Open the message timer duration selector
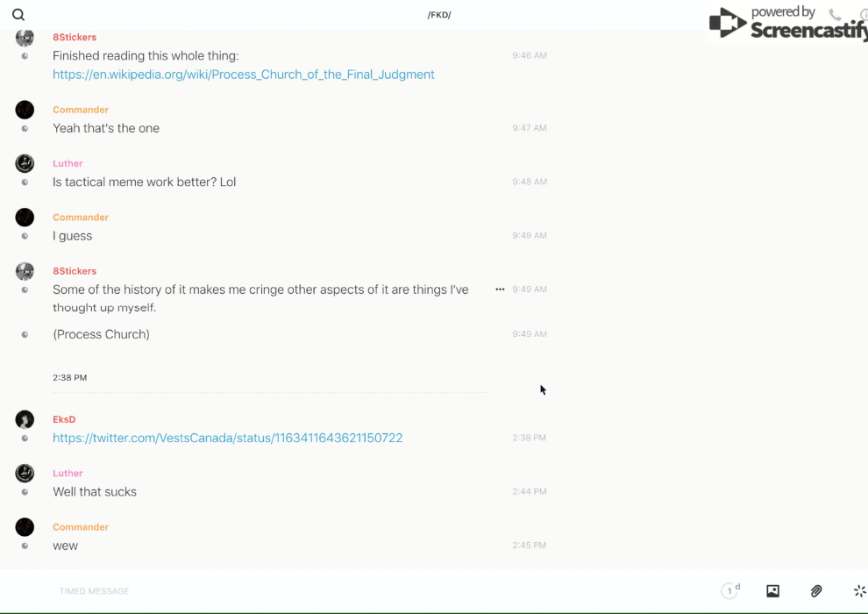The image size is (868, 614). click(x=730, y=591)
